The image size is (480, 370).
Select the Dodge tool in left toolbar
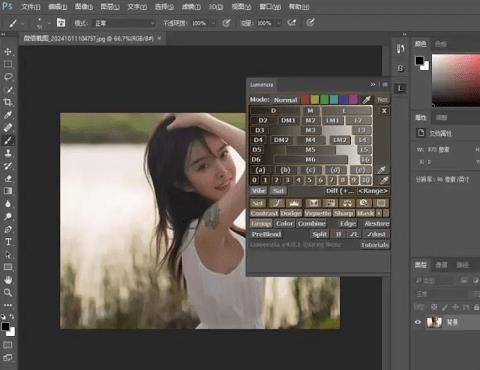[x=8, y=216]
